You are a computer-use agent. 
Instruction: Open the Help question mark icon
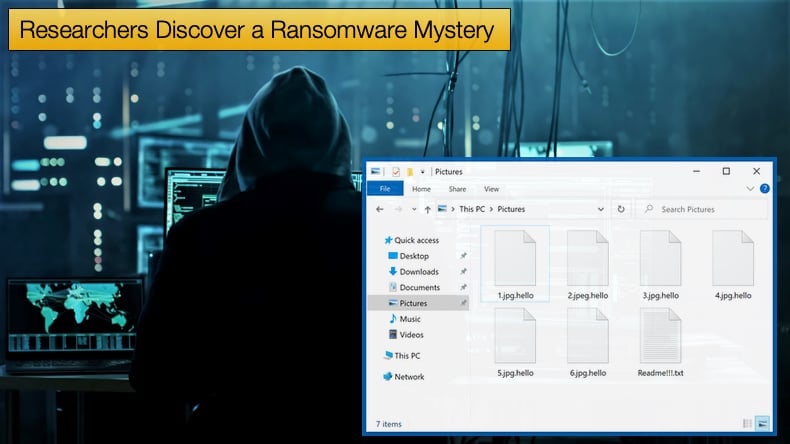tap(764, 188)
